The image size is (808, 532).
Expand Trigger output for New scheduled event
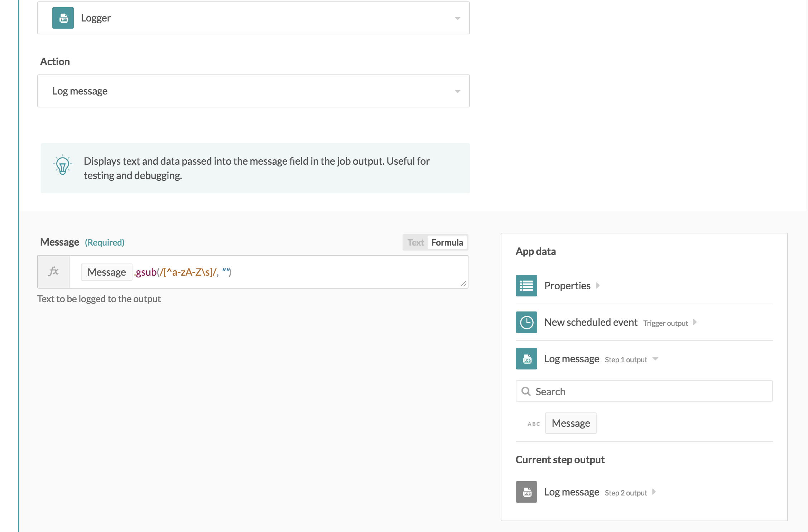695,322
